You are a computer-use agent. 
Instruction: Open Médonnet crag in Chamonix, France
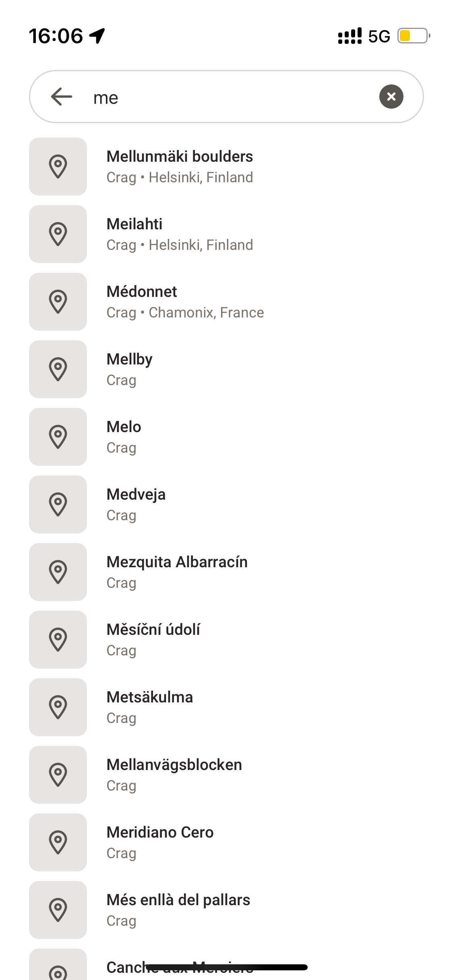click(x=185, y=302)
